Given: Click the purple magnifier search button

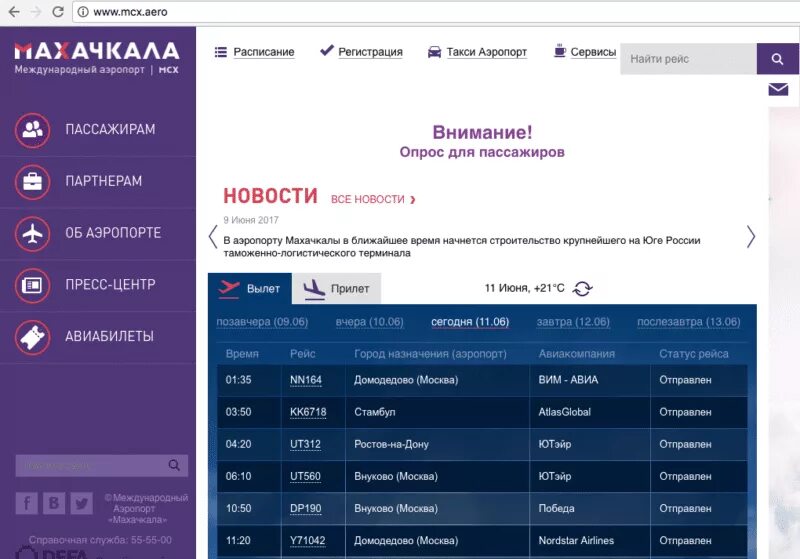Looking at the screenshot, I should pos(778,59).
